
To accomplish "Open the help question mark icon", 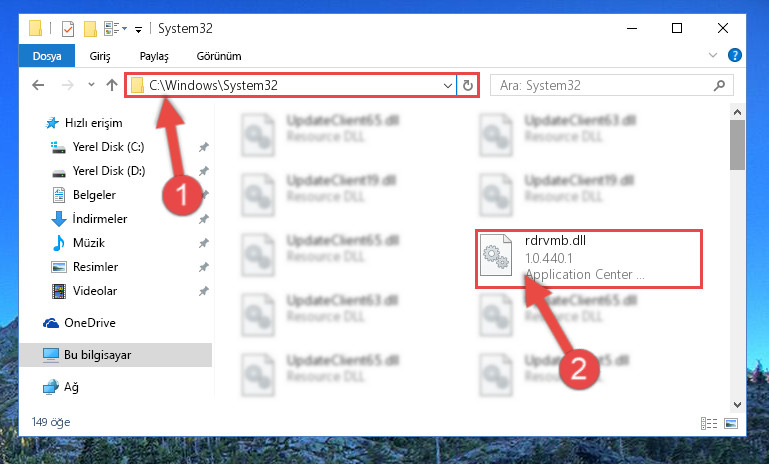I will tap(735, 55).
